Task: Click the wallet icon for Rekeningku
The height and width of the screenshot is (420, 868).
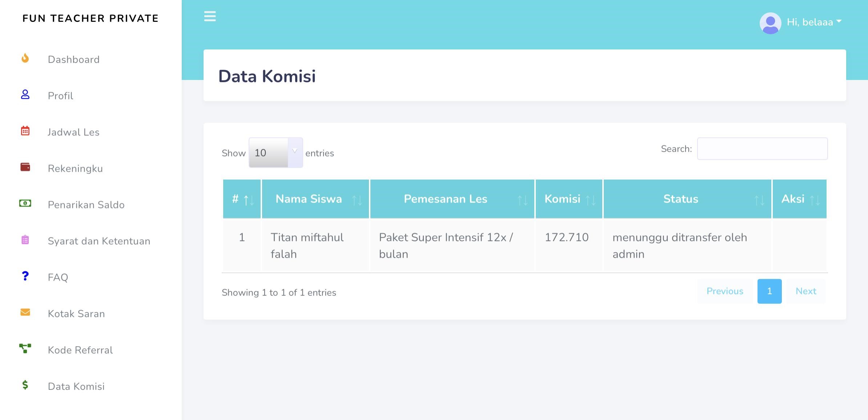Action: click(x=25, y=167)
